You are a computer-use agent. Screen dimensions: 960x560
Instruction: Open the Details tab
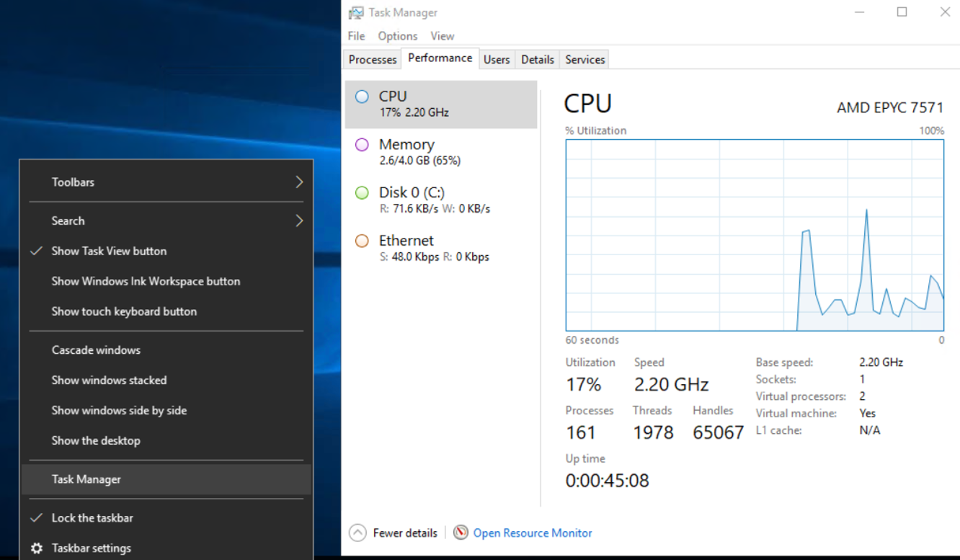point(538,60)
